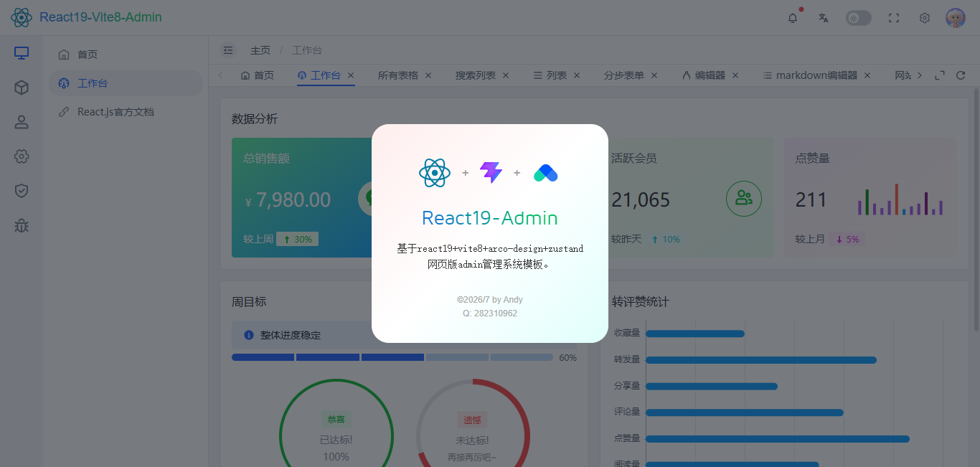Click the 10% increase value under 活跃会员
The height and width of the screenshot is (467, 980).
point(666,239)
